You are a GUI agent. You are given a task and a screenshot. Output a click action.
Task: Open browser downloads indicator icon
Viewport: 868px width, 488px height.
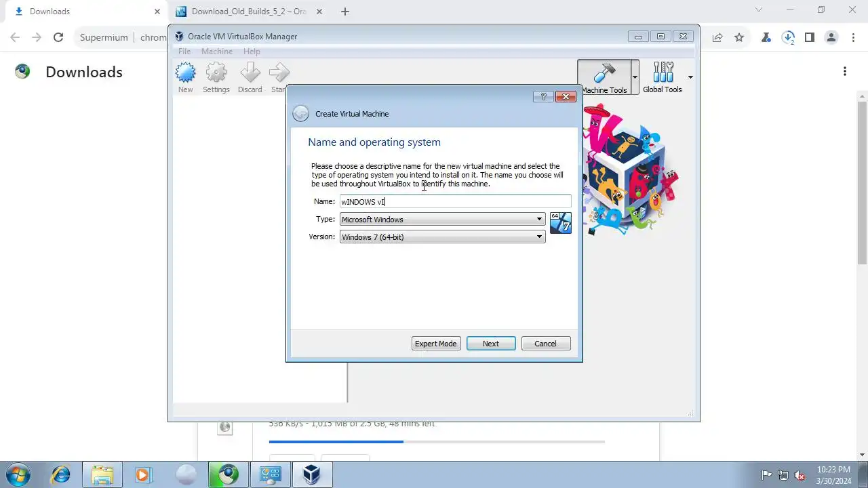coord(788,38)
